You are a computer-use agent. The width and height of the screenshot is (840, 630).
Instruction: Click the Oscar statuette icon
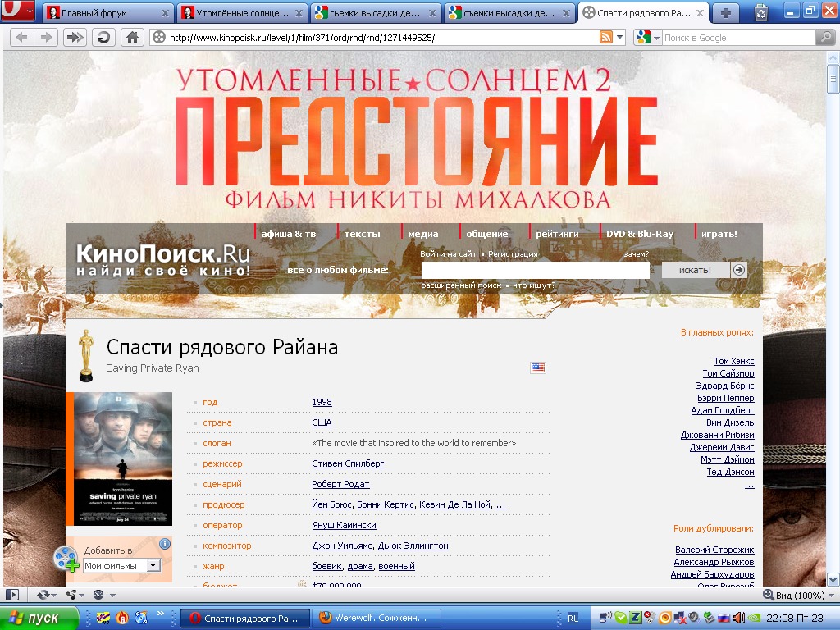85,355
